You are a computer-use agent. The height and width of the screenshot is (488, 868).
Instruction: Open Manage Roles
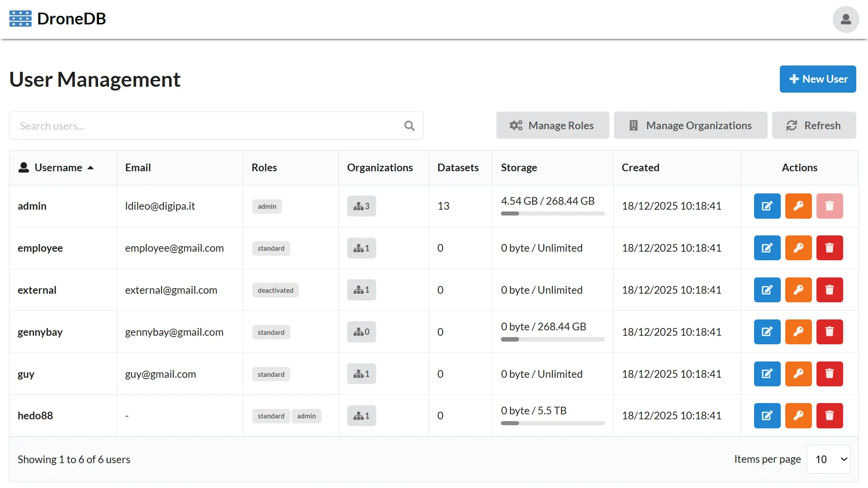pyautogui.click(x=552, y=125)
